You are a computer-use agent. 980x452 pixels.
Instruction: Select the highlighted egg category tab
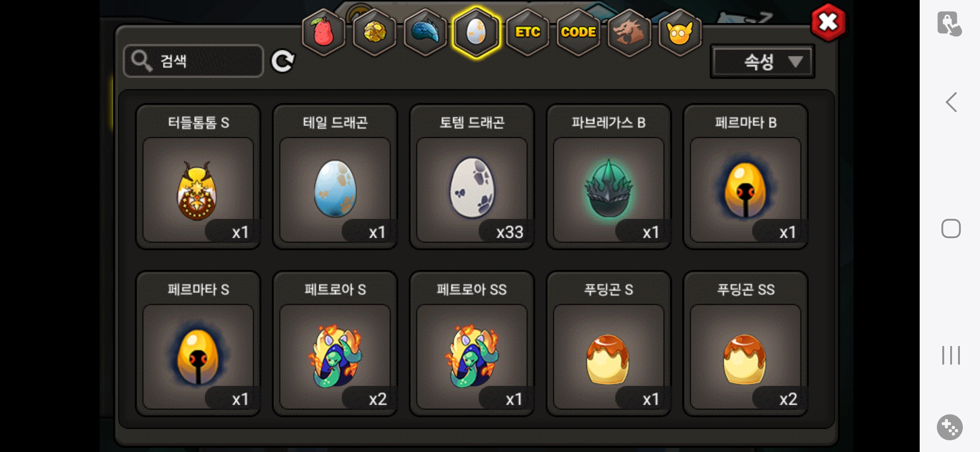pos(476,33)
